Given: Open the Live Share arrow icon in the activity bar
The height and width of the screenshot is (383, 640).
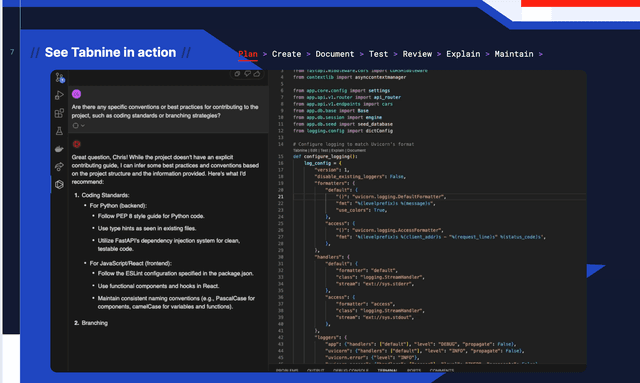Looking at the screenshot, I should pyautogui.click(x=59, y=167).
